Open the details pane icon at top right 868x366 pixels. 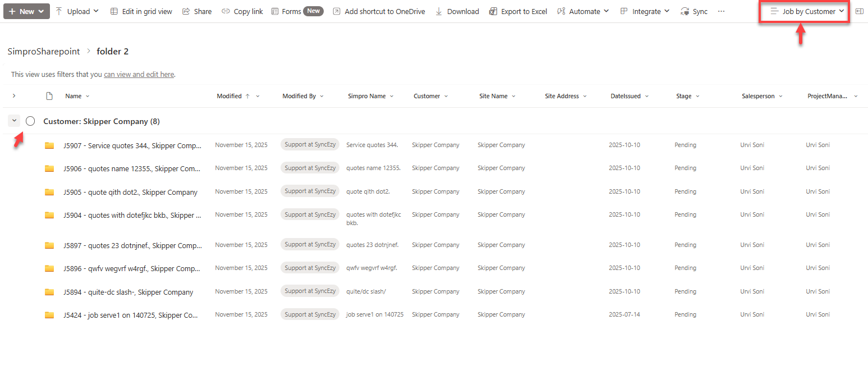tap(859, 11)
